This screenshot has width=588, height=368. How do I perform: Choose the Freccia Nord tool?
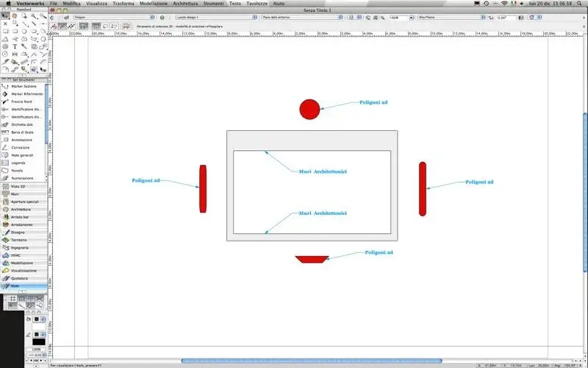[24, 102]
